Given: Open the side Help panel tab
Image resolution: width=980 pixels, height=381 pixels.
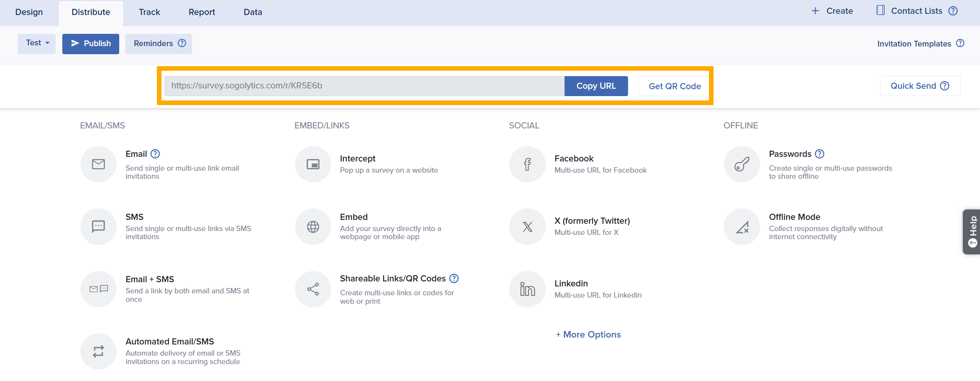Looking at the screenshot, I should click(x=972, y=231).
